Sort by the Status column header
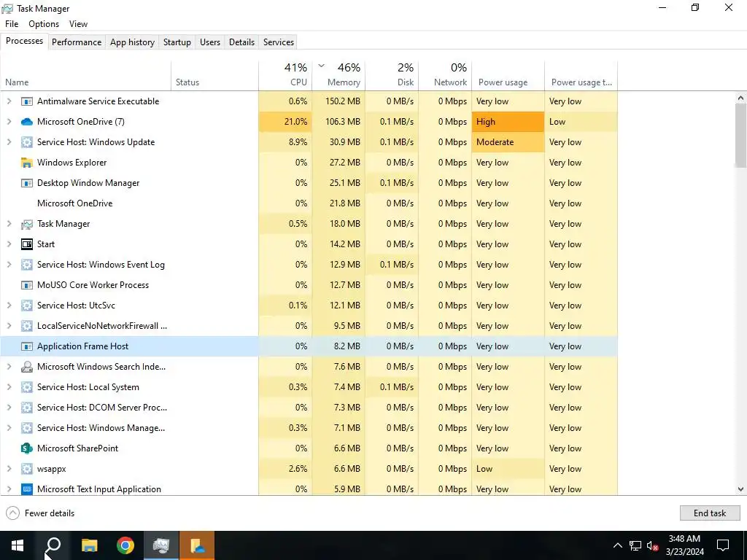Image resolution: width=747 pixels, height=560 pixels. [215, 75]
